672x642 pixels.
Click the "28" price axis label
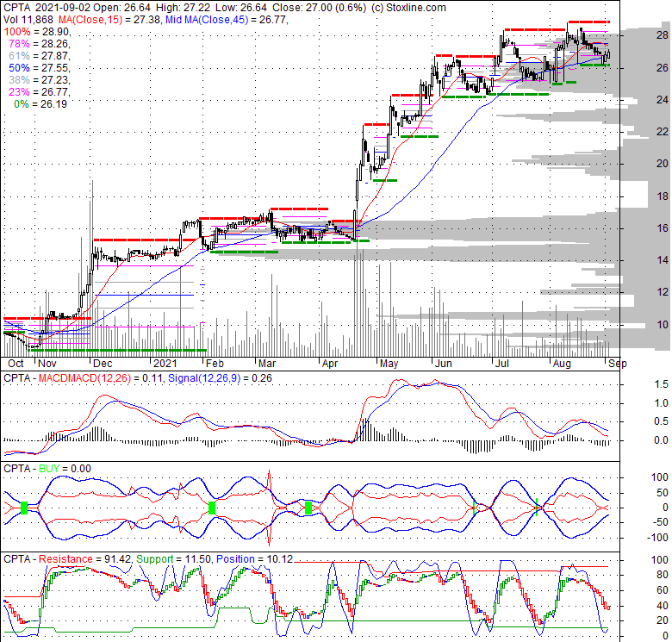pyautogui.click(x=663, y=35)
